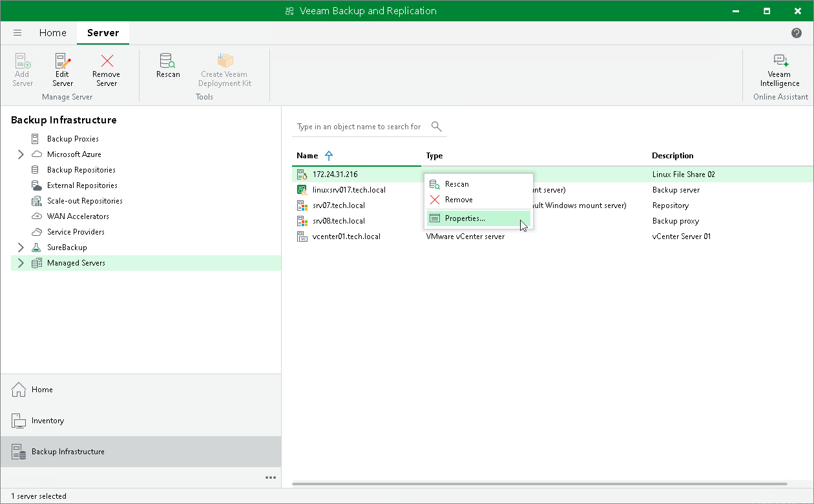Expand the SureBackup node

[21, 247]
